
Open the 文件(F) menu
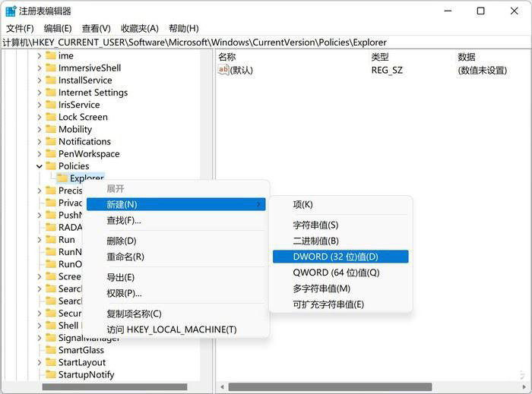coord(20,28)
